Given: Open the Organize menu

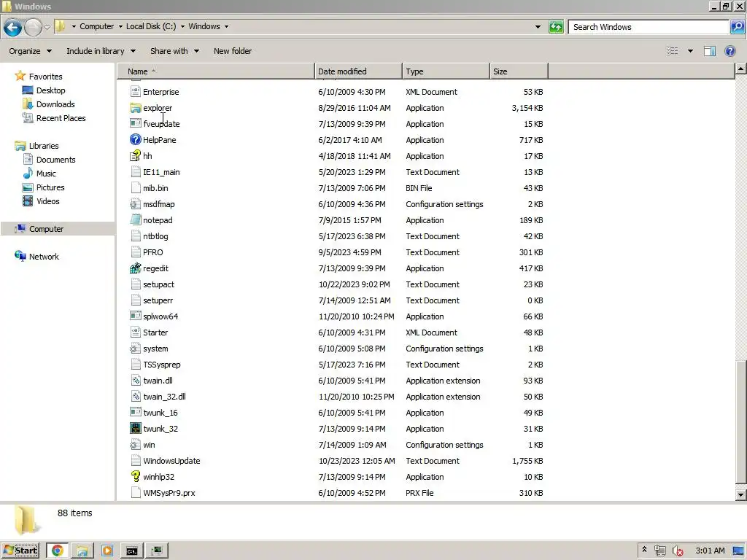Looking at the screenshot, I should click(30, 51).
